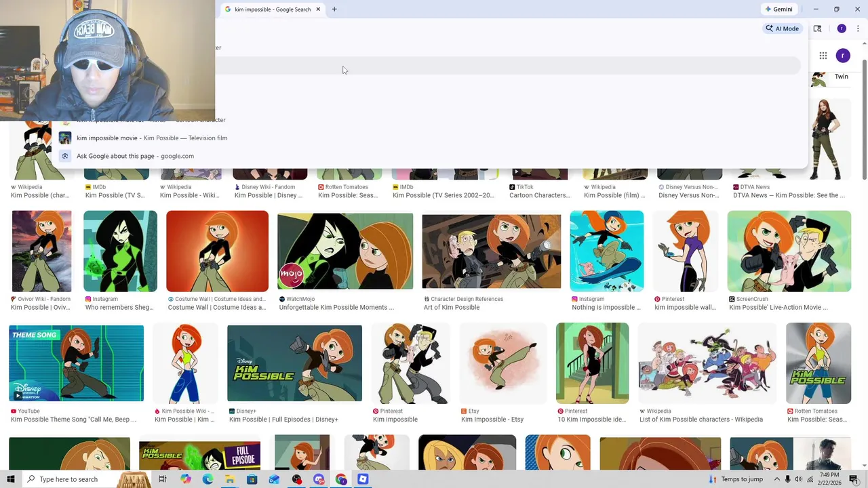This screenshot has height=488, width=868.
Task: Click the microphone tray icon
Action: point(788,479)
